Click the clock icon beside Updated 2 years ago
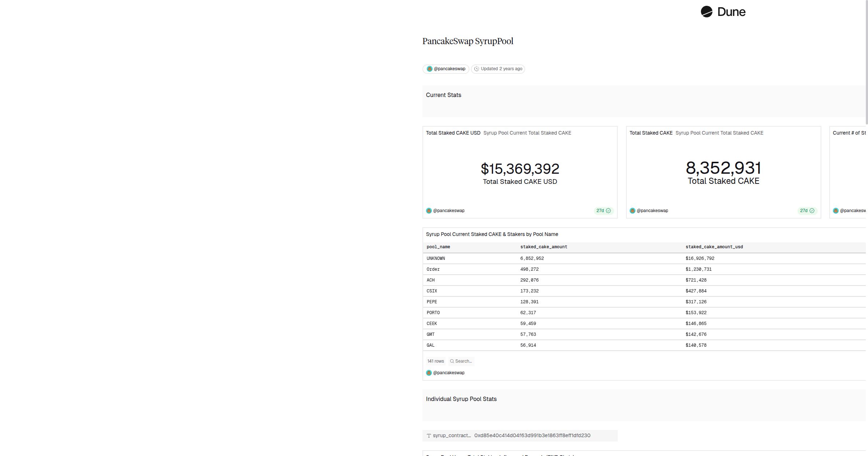The image size is (868, 456). click(x=477, y=69)
